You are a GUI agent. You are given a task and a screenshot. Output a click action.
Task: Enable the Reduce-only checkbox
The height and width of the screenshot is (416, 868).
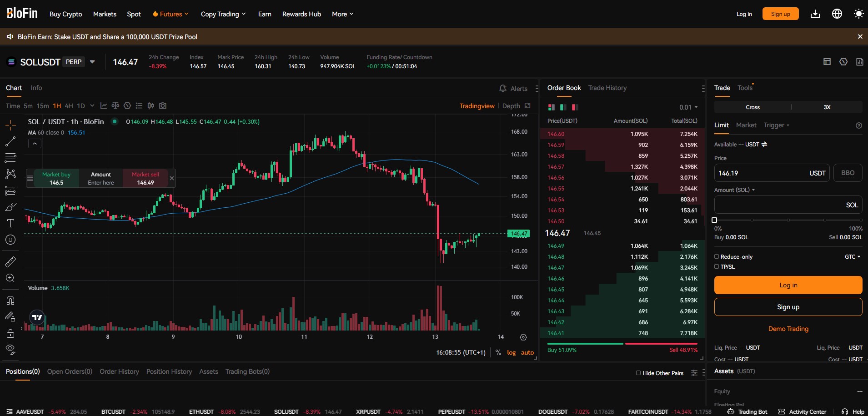click(717, 257)
